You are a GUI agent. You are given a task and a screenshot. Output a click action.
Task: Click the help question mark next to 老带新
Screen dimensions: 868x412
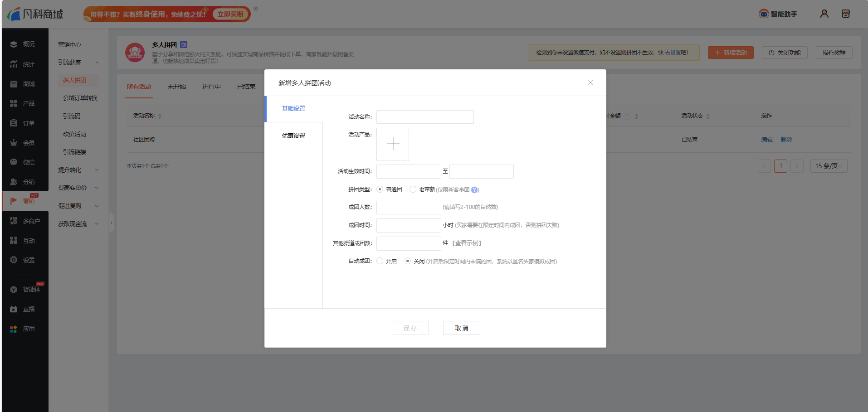click(x=474, y=190)
